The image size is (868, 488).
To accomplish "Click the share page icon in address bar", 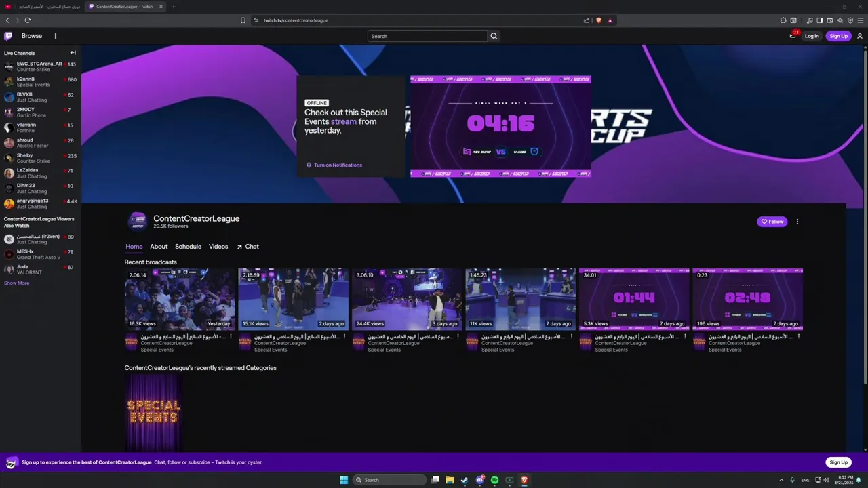I will tap(587, 20).
